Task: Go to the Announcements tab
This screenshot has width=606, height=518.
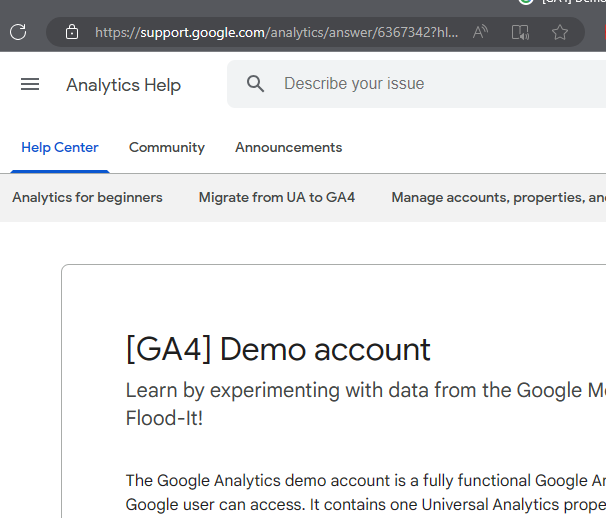Action: click(288, 148)
